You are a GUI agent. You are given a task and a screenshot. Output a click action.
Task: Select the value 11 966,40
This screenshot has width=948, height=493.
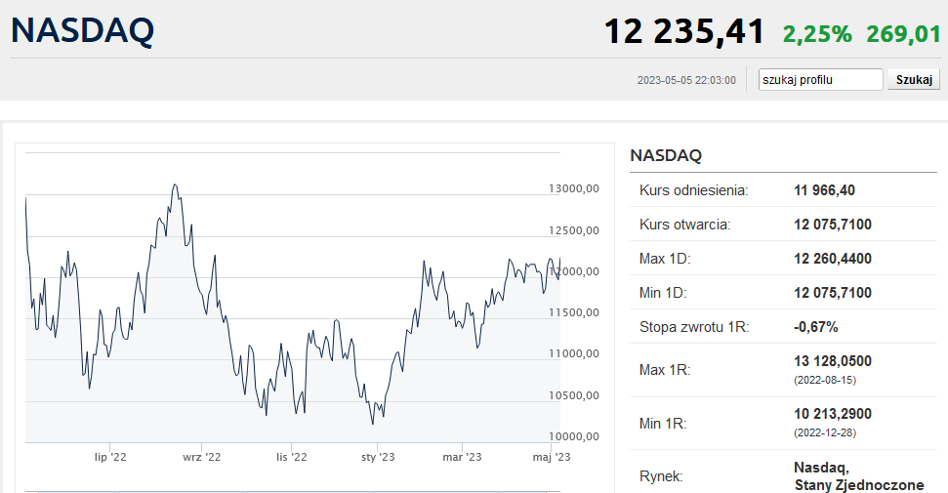pyautogui.click(x=824, y=191)
